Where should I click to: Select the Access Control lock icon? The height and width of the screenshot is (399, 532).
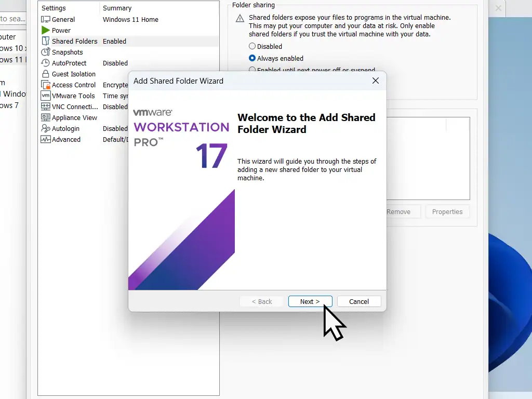click(46, 85)
